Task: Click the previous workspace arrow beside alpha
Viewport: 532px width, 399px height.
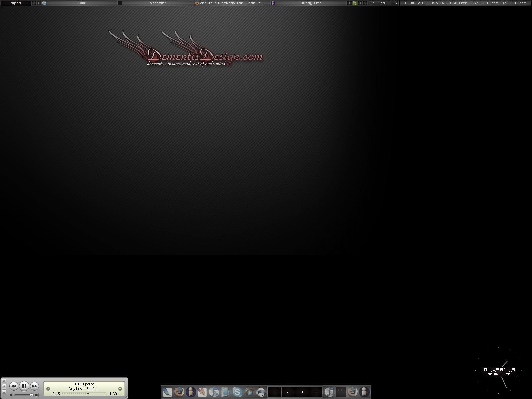Action: click(34, 3)
